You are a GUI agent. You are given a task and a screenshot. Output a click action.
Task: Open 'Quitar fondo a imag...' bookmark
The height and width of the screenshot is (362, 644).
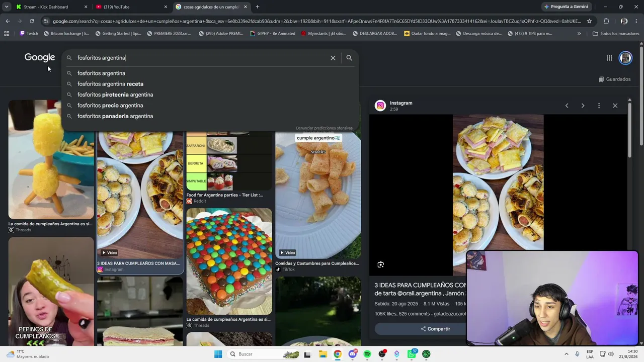(x=427, y=34)
